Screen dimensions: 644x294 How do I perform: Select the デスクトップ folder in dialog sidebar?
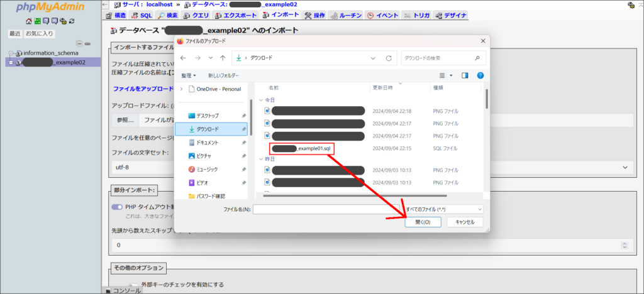208,116
